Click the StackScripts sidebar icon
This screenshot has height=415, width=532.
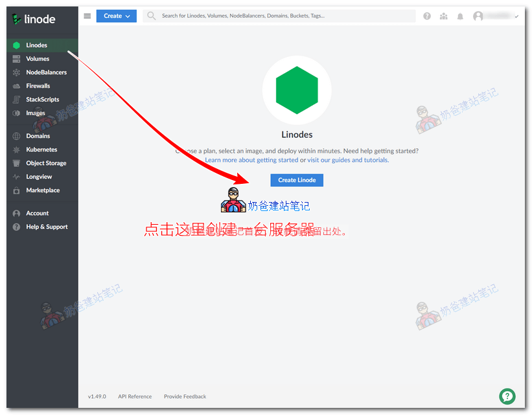coord(16,100)
